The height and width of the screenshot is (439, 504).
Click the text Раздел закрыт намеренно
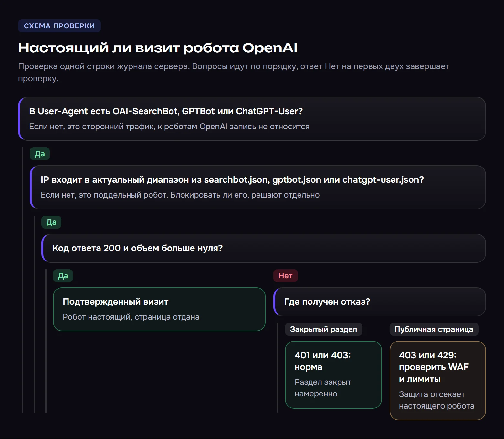[x=323, y=388]
